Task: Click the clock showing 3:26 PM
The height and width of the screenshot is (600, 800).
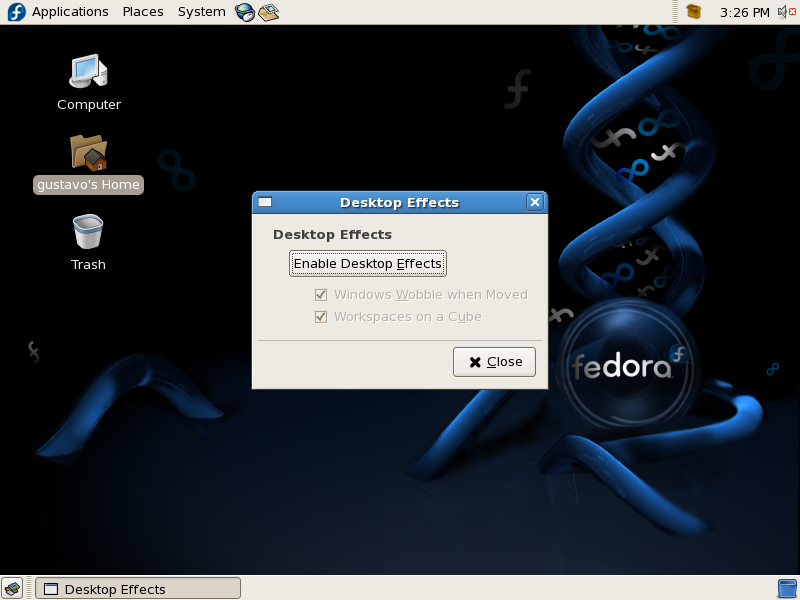Action: point(744,12)
